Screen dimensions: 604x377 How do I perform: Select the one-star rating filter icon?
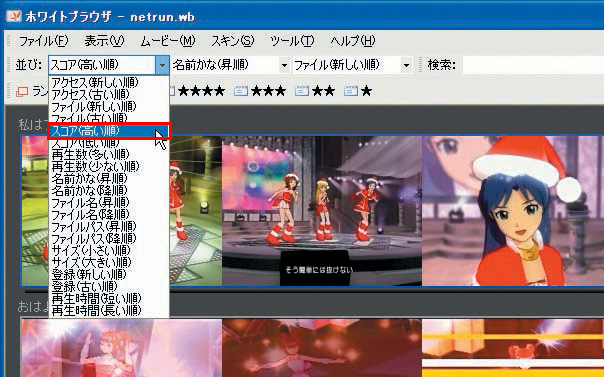click(351, 91)
